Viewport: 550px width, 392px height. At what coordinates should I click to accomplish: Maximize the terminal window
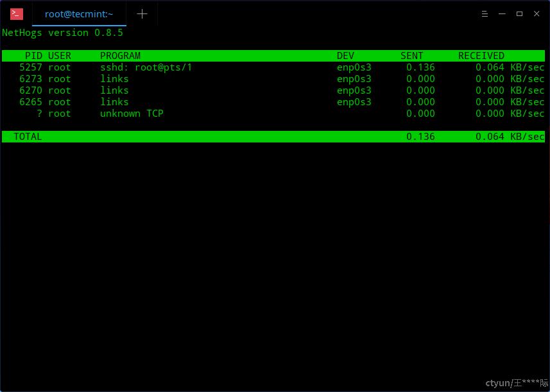tap(519, 14)
